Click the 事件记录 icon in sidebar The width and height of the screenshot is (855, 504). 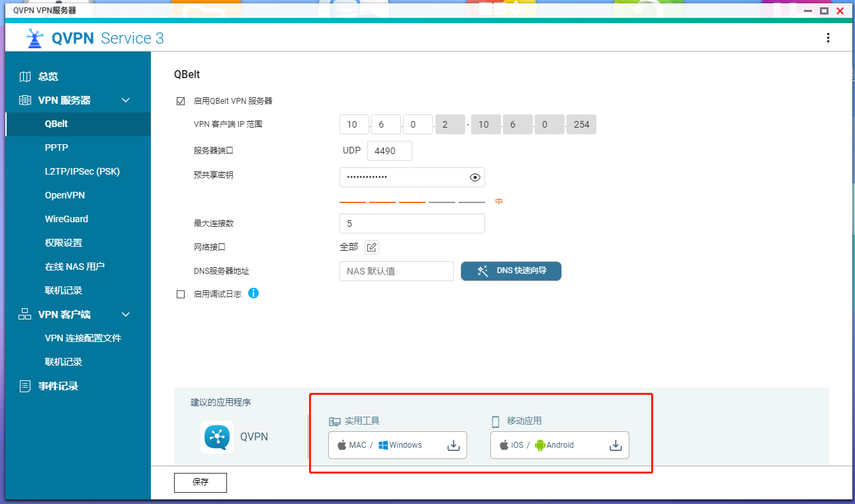[25, 386]
